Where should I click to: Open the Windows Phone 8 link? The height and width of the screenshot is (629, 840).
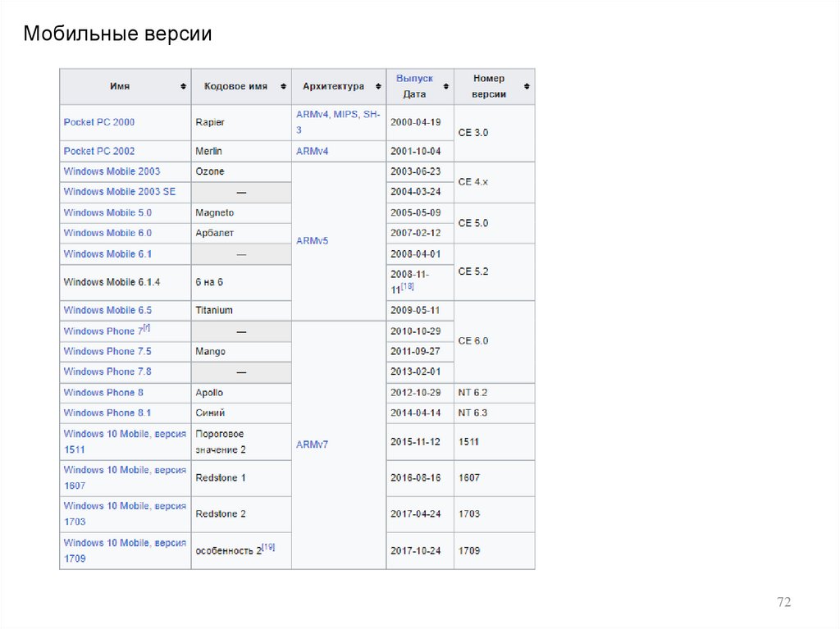point(103,393)
